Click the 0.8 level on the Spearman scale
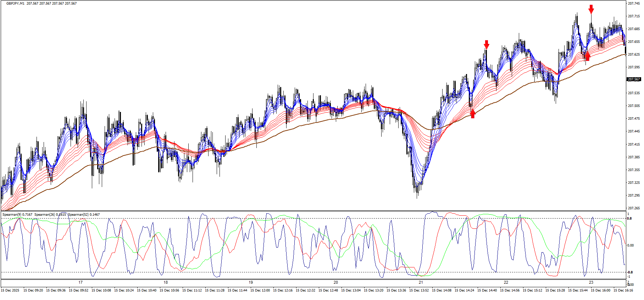644x300 pixels. click(629, 219)
